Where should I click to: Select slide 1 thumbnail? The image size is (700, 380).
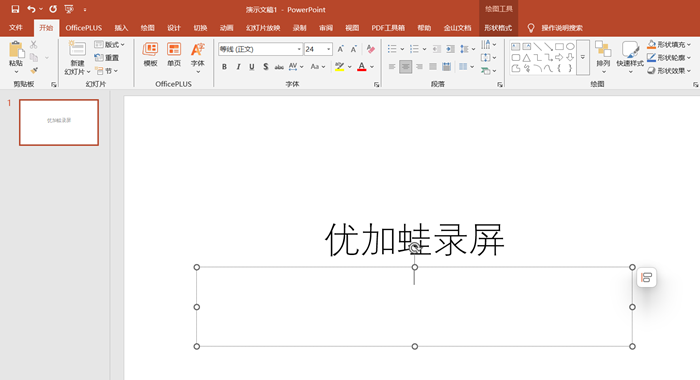[59, 122]
